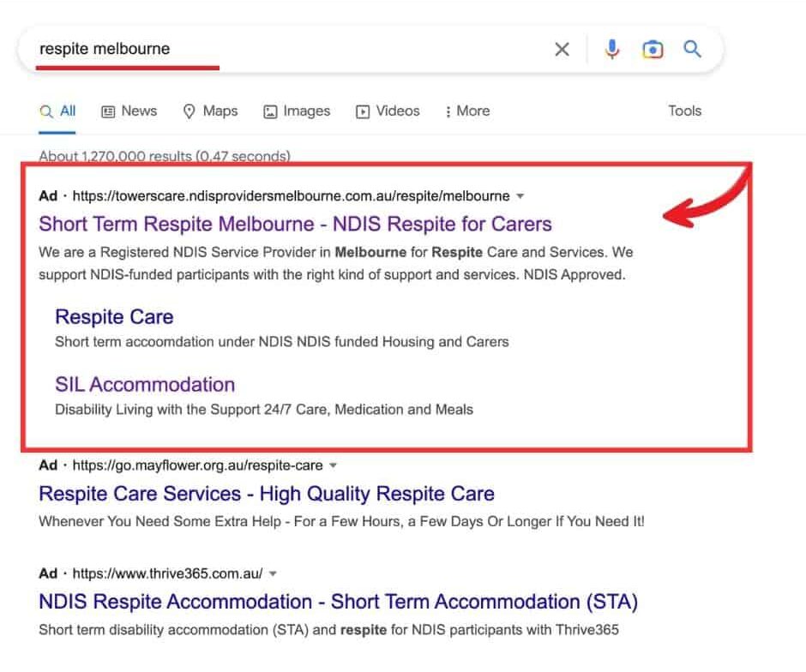
Task: Switch to the All results tab
Action: pos(58,111)
